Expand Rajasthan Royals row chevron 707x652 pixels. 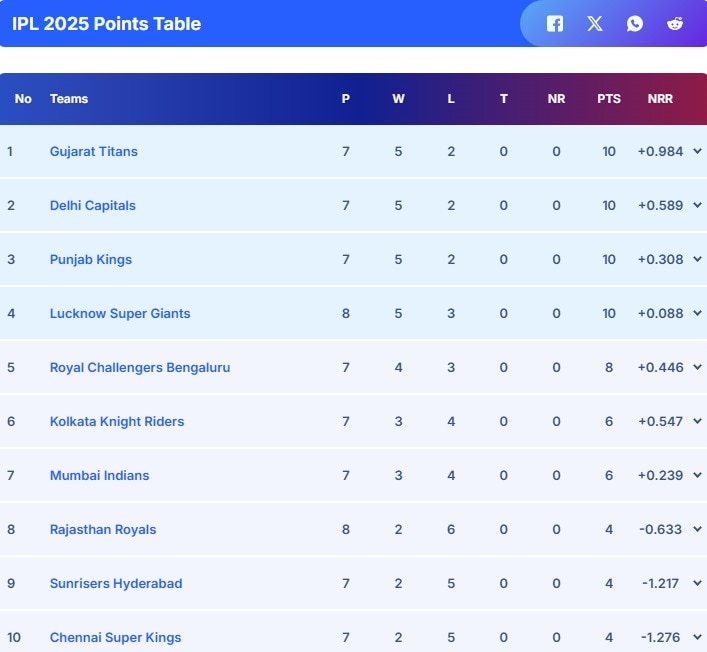coord(697,529)
